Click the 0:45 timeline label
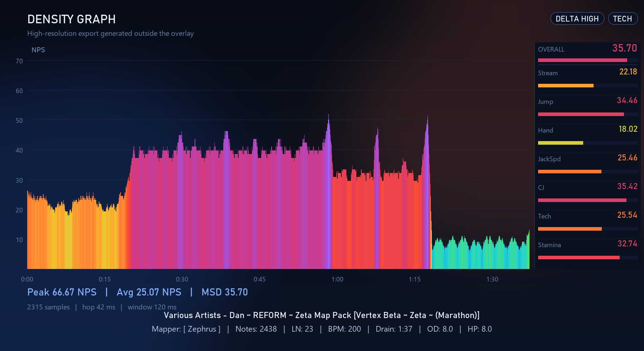Image resolution: width=644 pixels, height=351 pixels. point(260,279)
